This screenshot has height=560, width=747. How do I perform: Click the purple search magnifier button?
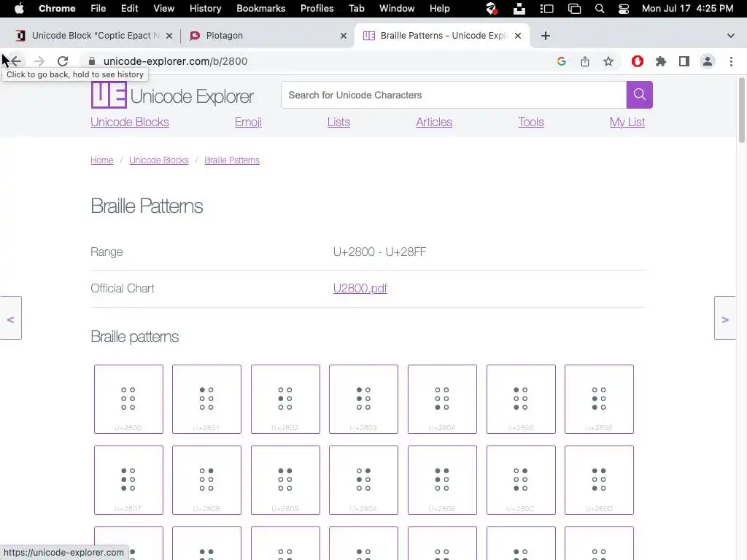click(x=639, y=95)
